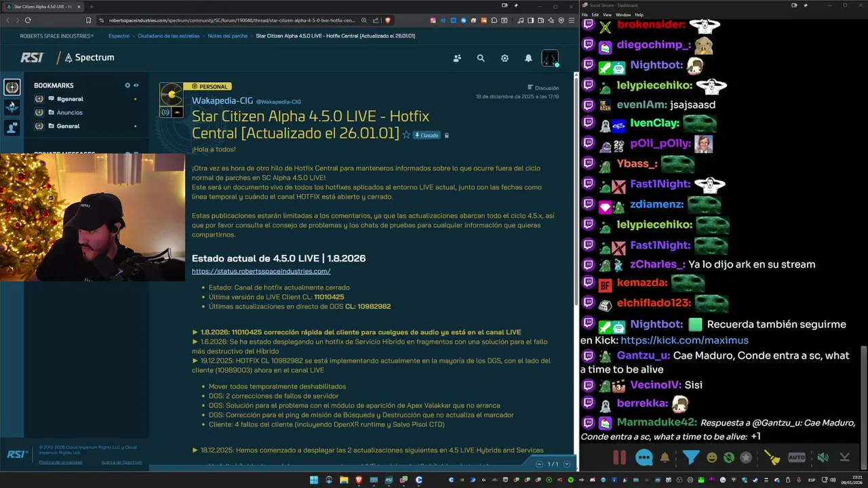Click the blue chat bubble icon in Social Stream
Viewport: 868px width, 488px height.
644,457
